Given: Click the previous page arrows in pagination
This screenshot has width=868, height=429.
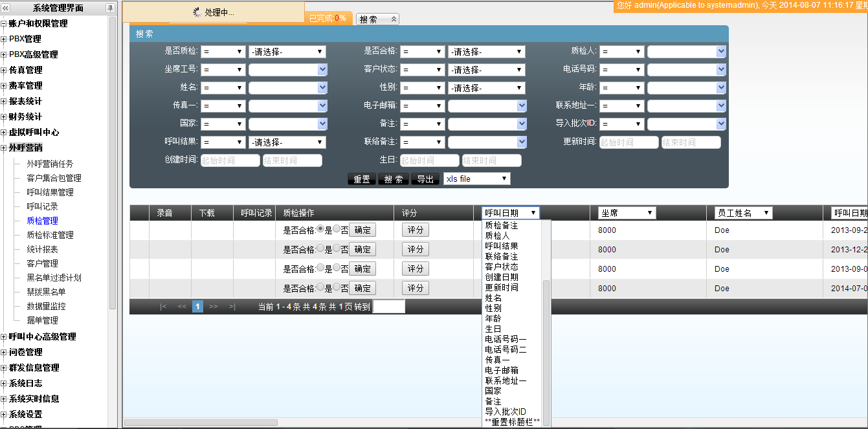Looking at the screenshot, I should (182, 307).
